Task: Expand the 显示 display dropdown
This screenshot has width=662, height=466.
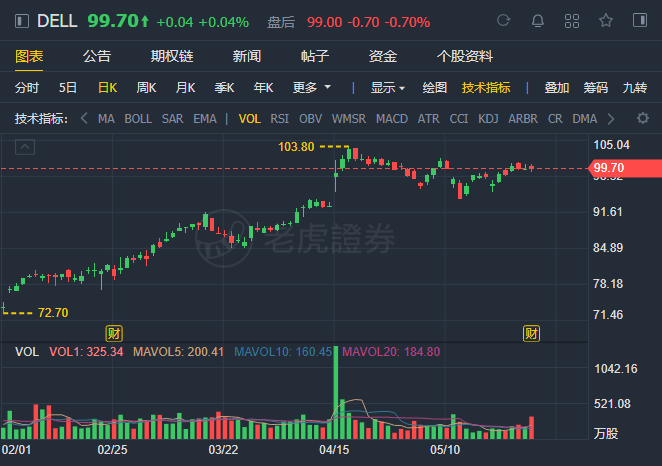Action: 388,88
